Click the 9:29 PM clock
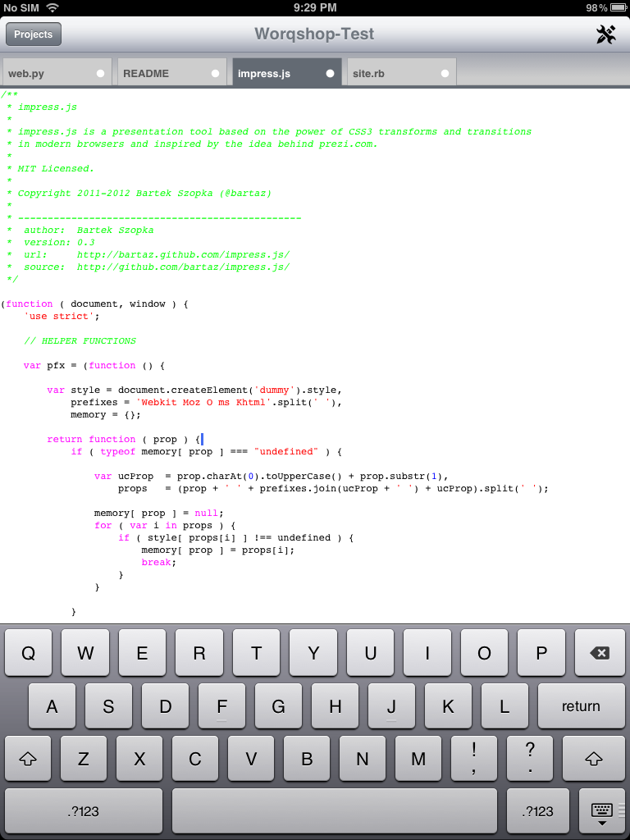The image size is (630, 840). (315, 7)
